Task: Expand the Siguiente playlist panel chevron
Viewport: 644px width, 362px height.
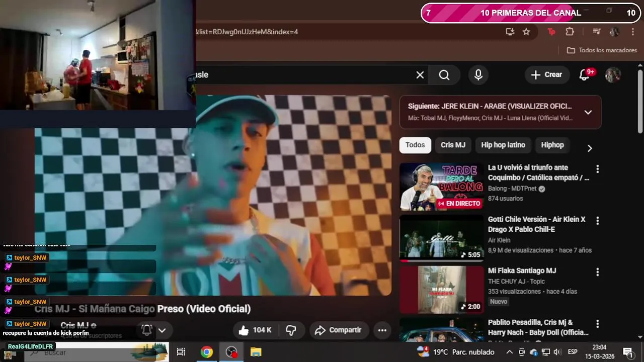Action: coord(588,112)
